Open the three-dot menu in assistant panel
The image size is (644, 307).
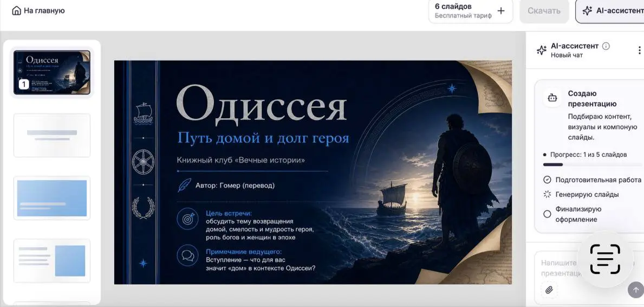tap(639, 50)
